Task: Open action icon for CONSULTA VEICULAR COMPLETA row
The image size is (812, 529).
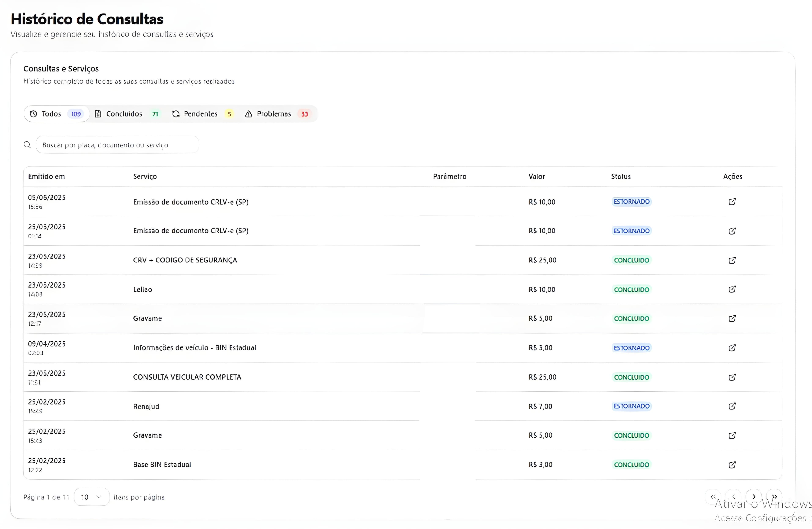Action: coord(732,377)
